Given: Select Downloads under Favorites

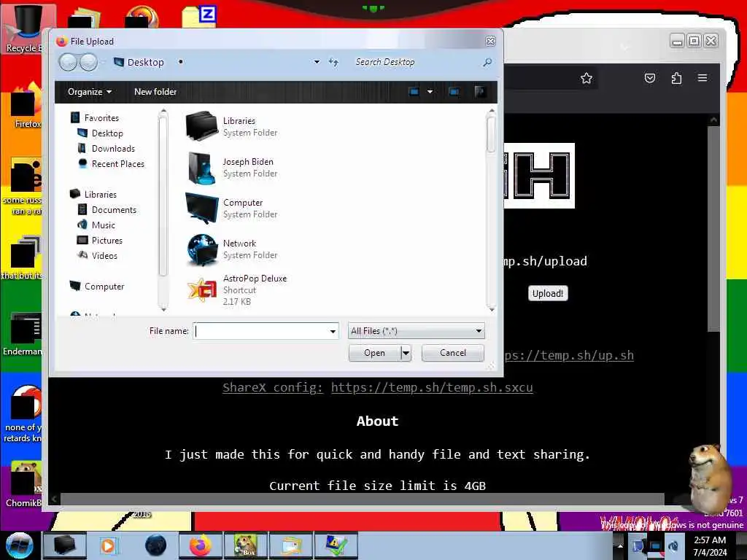Looking at the screenshot, I should (113, 149).
